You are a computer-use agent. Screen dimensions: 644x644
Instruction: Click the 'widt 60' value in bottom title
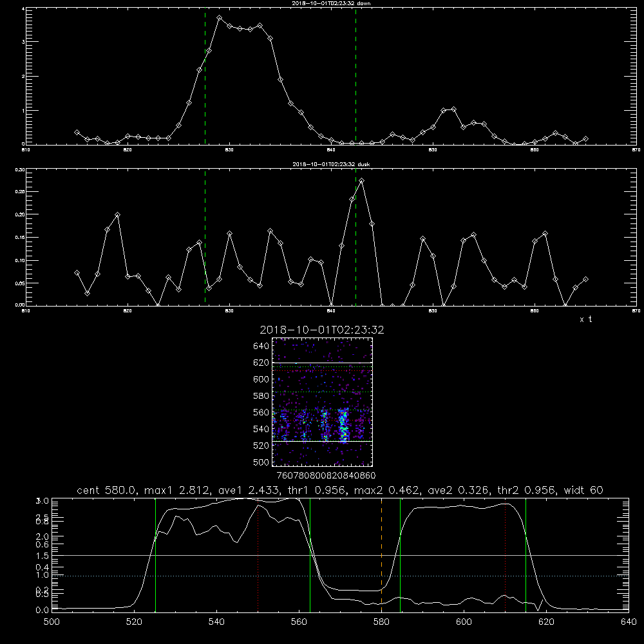click(x=583, y=490)
